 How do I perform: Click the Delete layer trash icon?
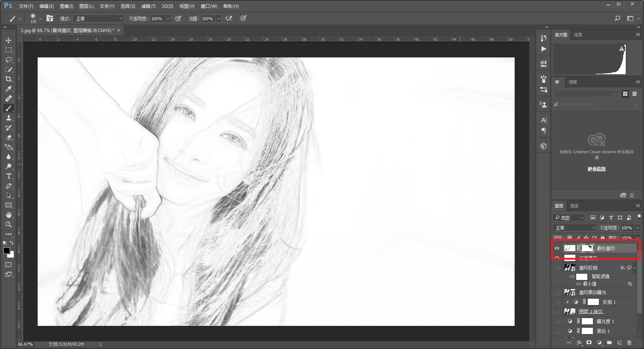[x=629, y=342]
